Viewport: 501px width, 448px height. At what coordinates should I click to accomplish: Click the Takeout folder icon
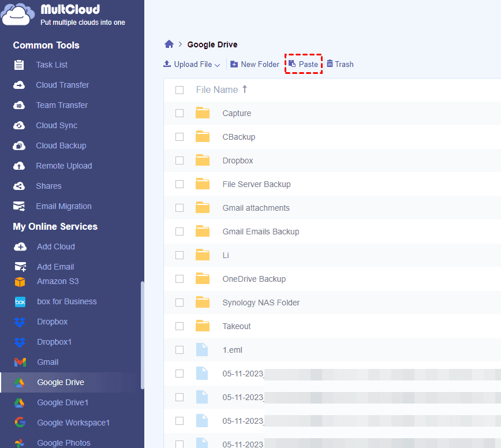(203, 326)
